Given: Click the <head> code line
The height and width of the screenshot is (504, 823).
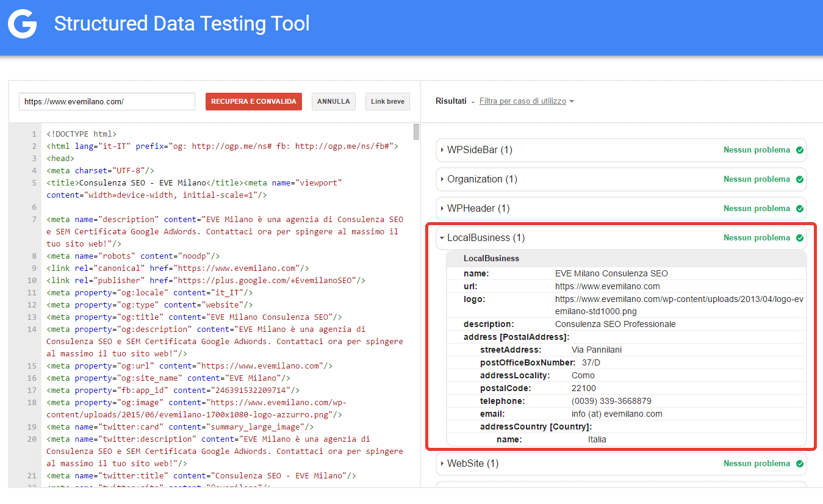Looking at the screenshot, I should 60,159.
